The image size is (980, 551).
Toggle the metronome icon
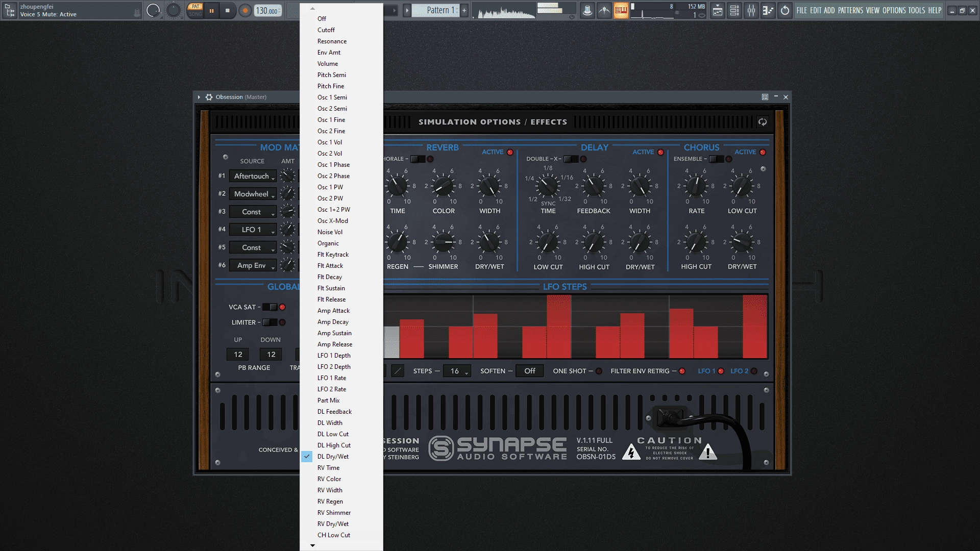click(x=587, y=10)
